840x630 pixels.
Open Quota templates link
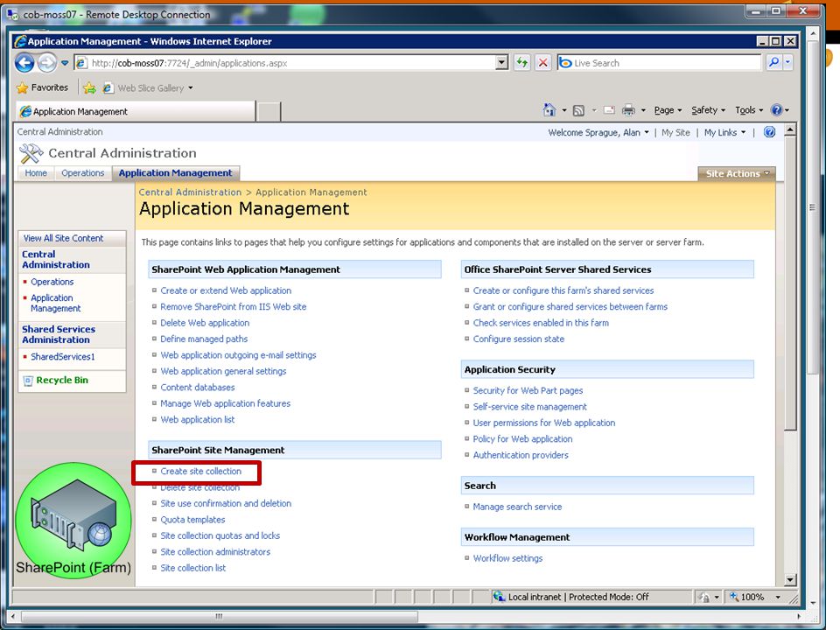[x=192, y=520]
